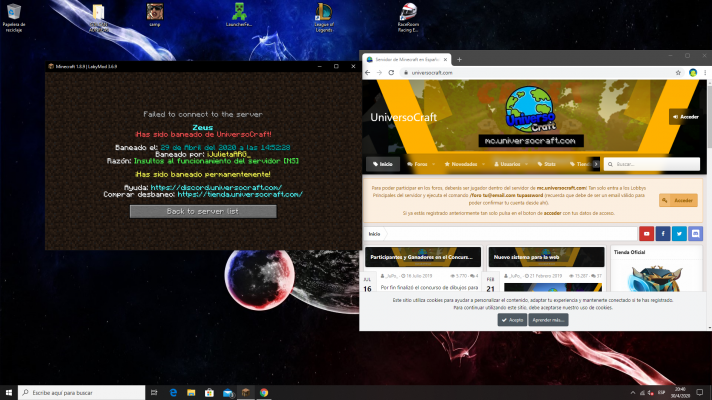Open the Chrome three-dot menu

tap(704, 73)
